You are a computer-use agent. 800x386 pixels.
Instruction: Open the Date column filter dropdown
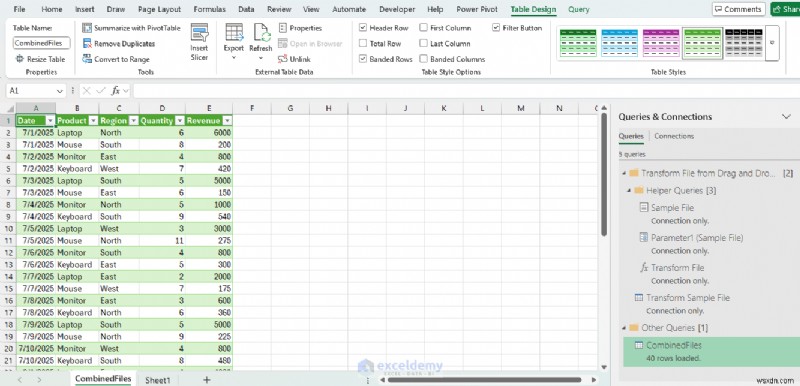[50, 121]
